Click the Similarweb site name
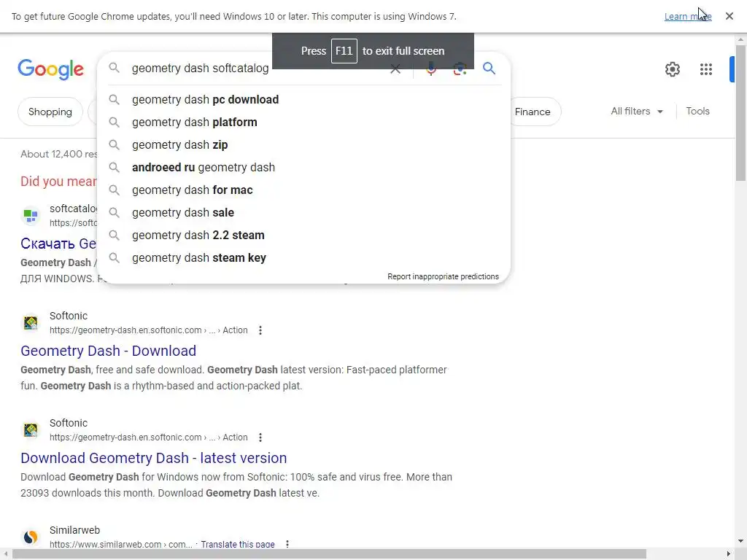Screen dimensions: 747x560 (75, 531)
